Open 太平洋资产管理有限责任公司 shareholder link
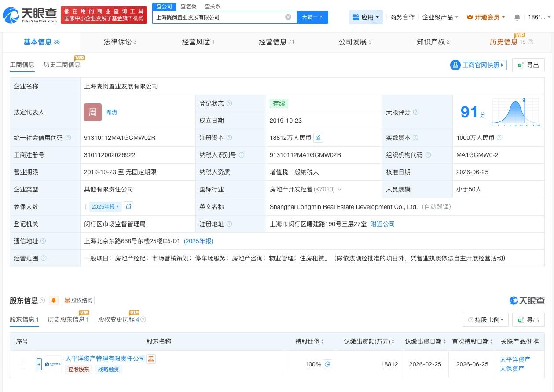Viewport: 554px width, 392px height. [105, 359]
